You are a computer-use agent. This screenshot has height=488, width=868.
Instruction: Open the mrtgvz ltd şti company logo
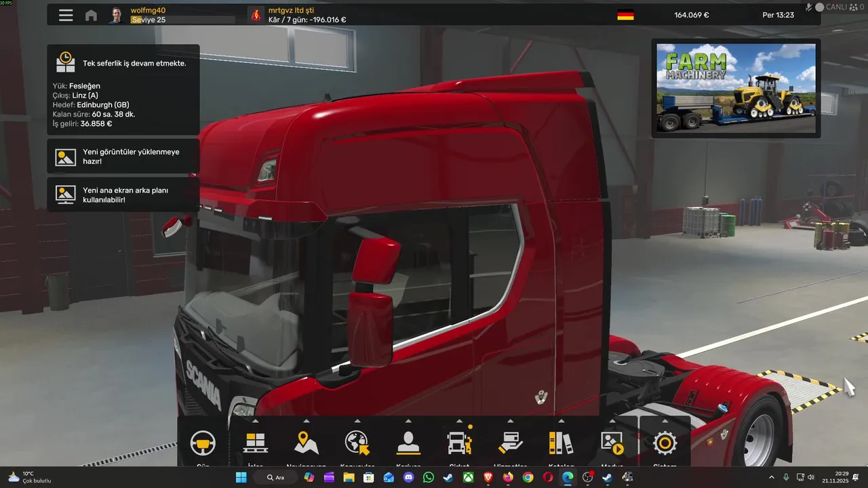pyautogui.click(x=256, y=15)
